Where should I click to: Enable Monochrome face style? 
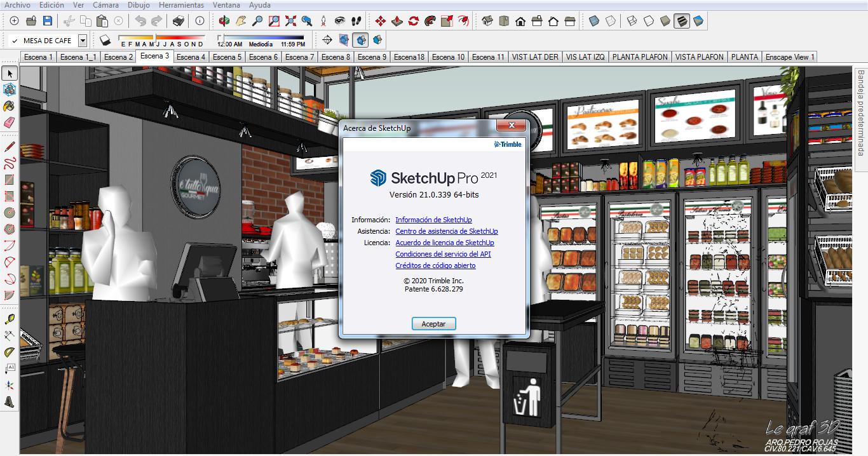pos(698,21)
